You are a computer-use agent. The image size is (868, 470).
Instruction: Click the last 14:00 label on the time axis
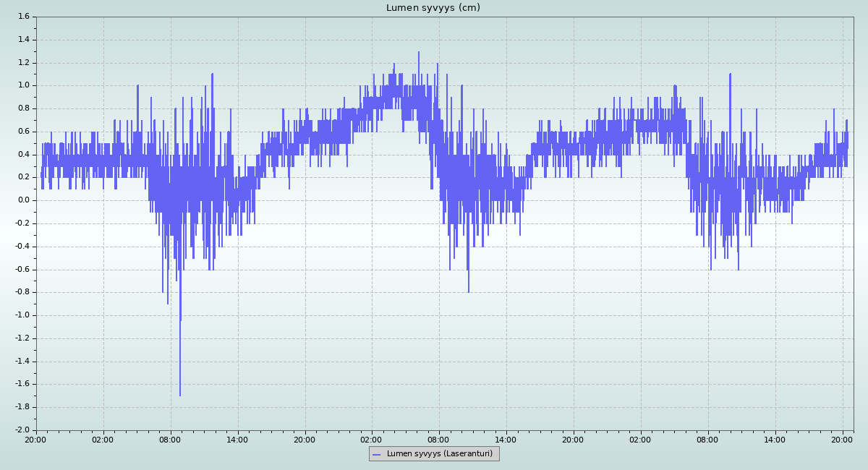tap(775, 439)
